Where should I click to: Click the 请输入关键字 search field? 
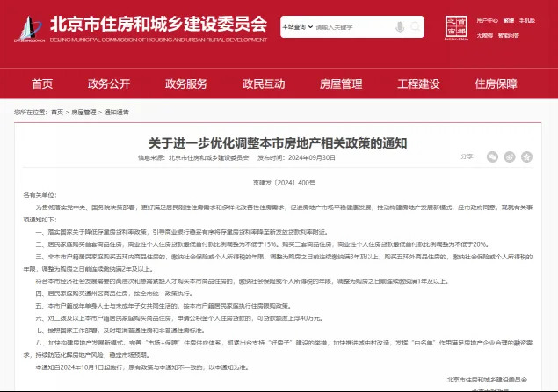pos(354,27)
